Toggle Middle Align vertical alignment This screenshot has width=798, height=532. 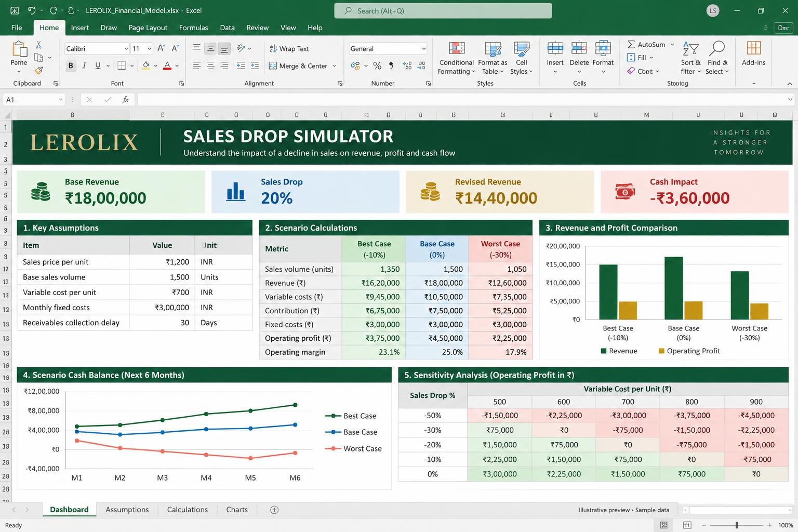point(210,48)
